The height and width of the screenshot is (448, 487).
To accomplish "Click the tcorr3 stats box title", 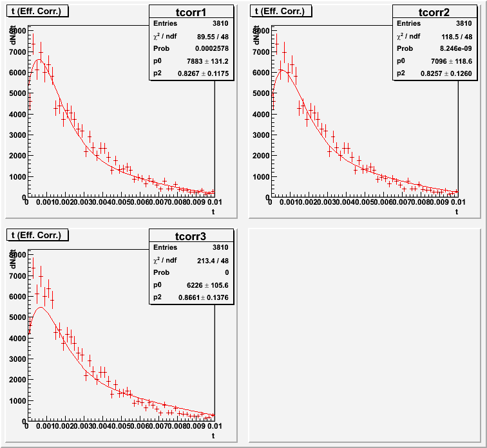I will click(x=191, y=236).
